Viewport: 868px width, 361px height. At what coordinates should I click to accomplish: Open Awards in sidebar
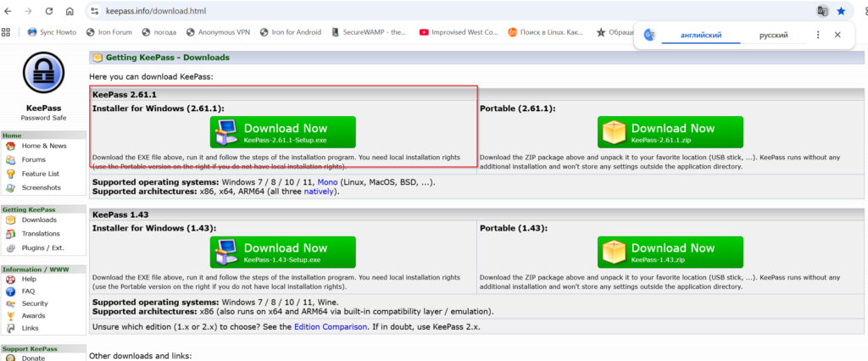[x=33, y=315]
